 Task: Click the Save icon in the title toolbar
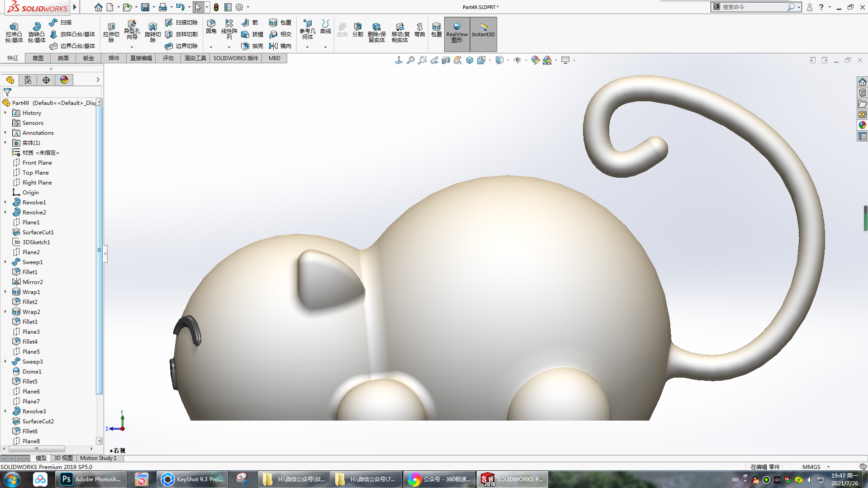(x=145, y=7)
